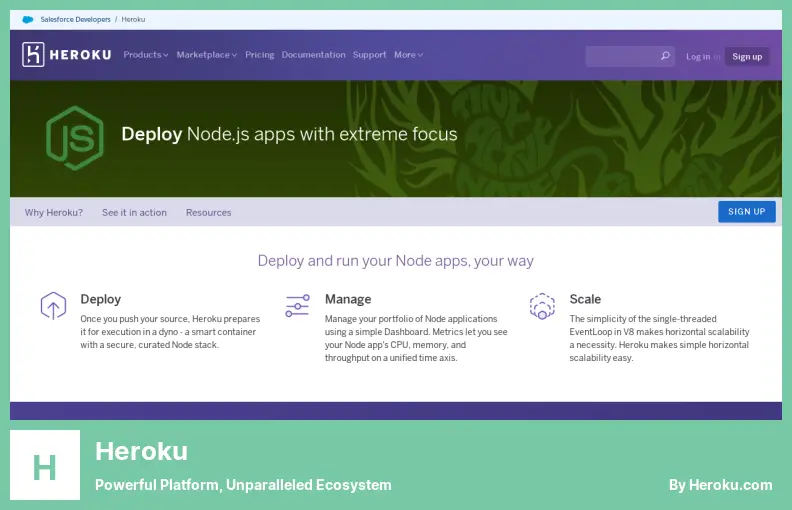Screen dimensions: 792x510
Task: Click the Salesforce cloud logo icon
Action: click(x=28, y=19)
